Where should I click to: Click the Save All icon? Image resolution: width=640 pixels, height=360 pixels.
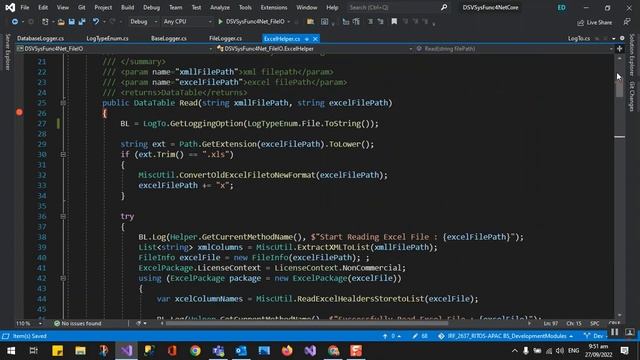coord(82,22)
